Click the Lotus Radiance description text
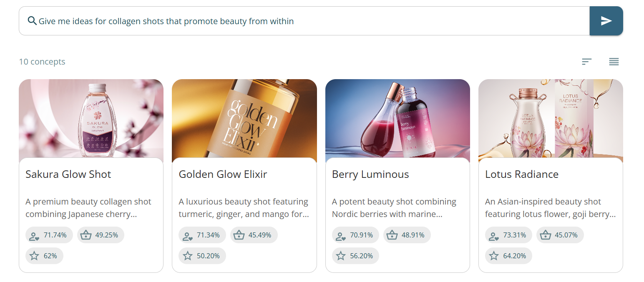644x282 pixels. [550, 208]
